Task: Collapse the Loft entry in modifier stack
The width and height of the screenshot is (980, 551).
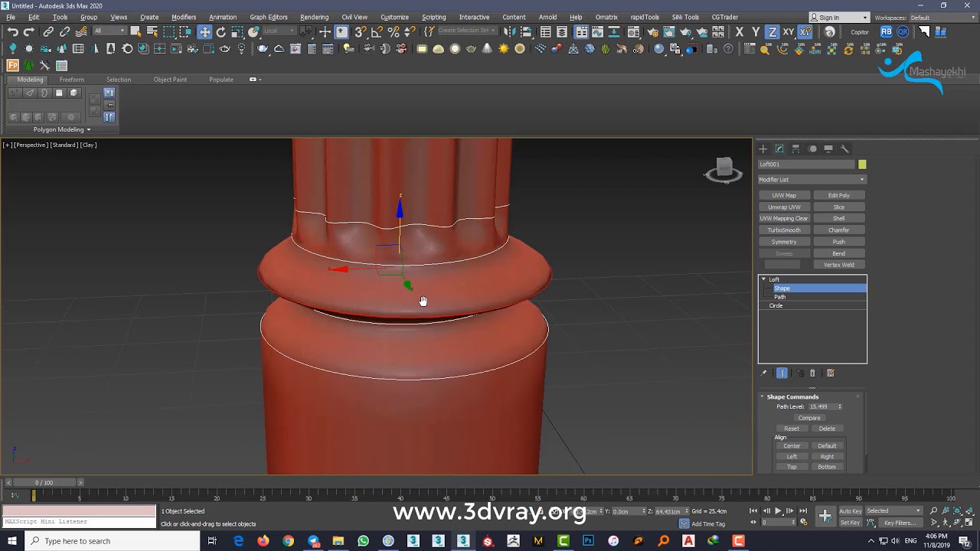Action: (763, 279)
